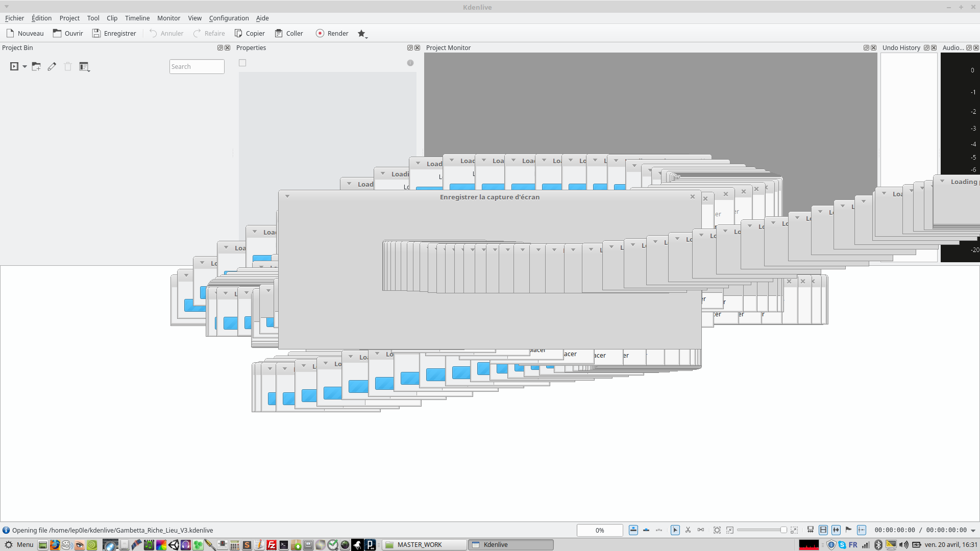980x551 pixels.
Task: Expand the timecode format dropdown arrow
Action: click(973, 531)
